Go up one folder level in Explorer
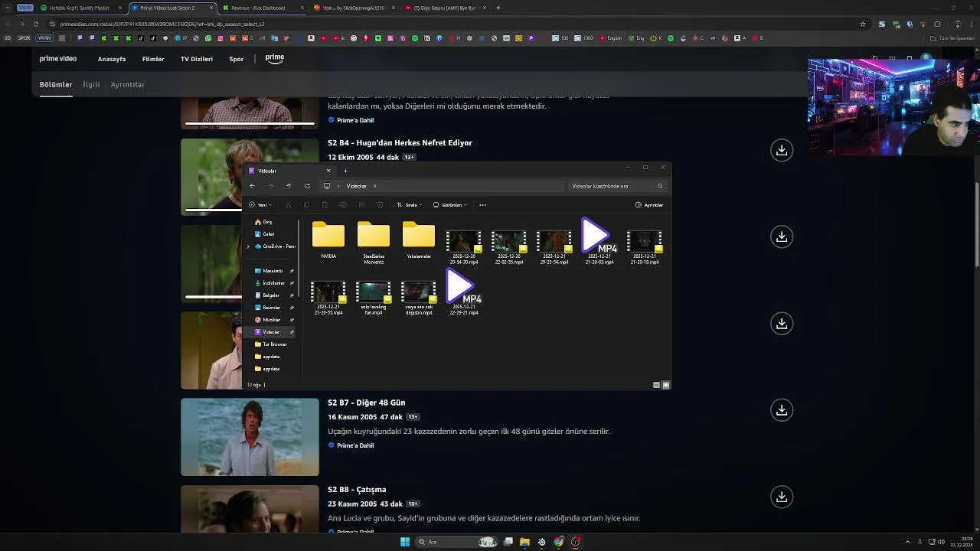The height and width of the screenshot is (551, 980). click(289, 186)
